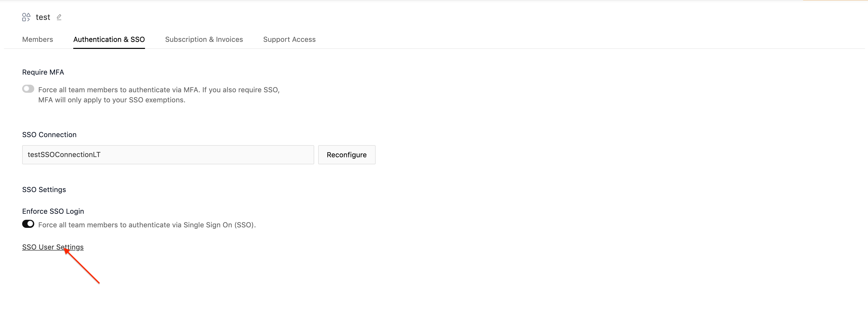Screen dimensions: 868x309
Task: Click the SSO Settings heading
Action: pyautogui.click(x=44, y=190)
